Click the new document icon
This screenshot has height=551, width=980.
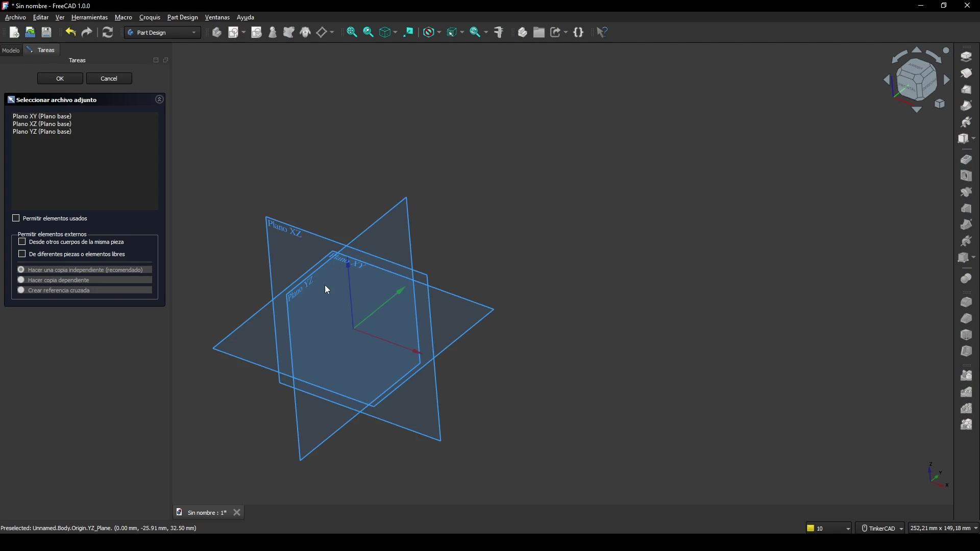click(x=14, y=33)
